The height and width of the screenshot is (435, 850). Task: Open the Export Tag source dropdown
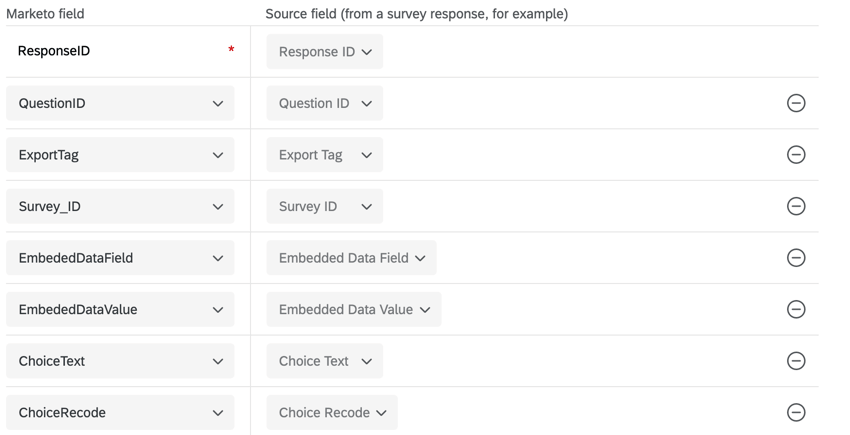click(x=325, y=155)
